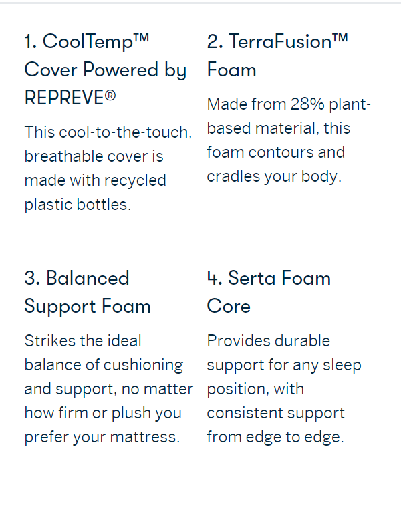This screenshot has height=532, width=401.
Task: Click the cool-to-the-touch cover description paragraph
Action: [107, 168]
